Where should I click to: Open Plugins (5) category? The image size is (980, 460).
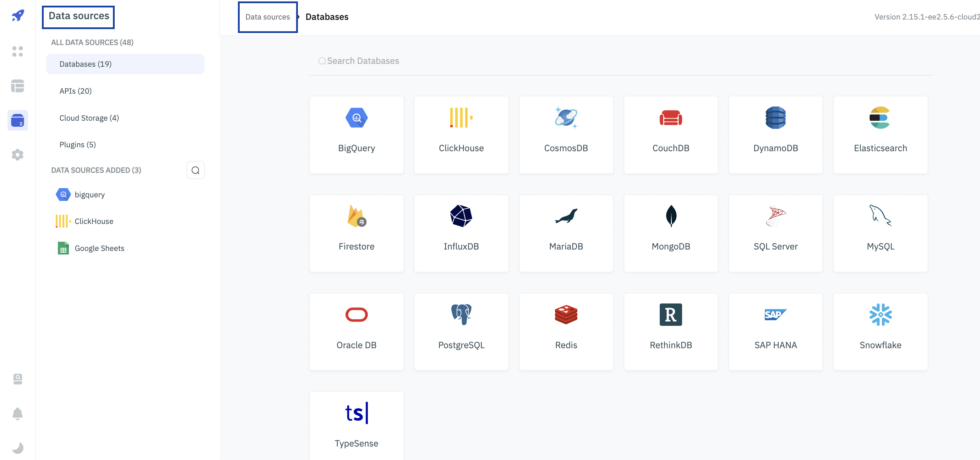pyautogui.click(x=125, y=144)
